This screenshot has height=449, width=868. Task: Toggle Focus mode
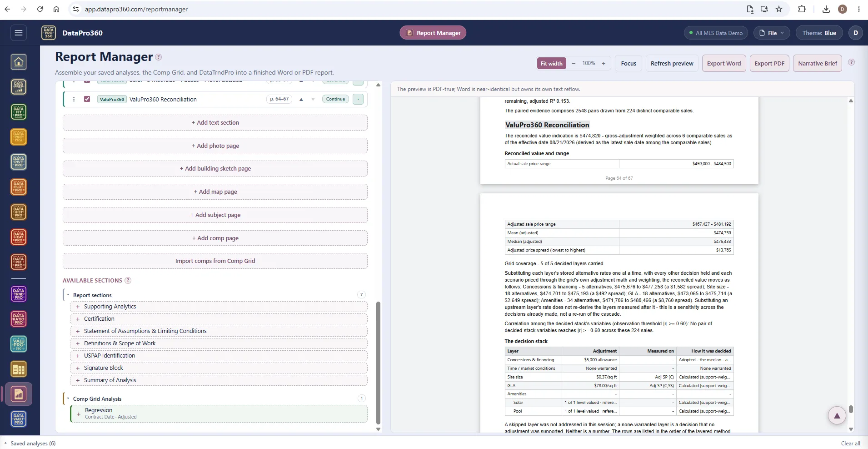pos(629,64)
